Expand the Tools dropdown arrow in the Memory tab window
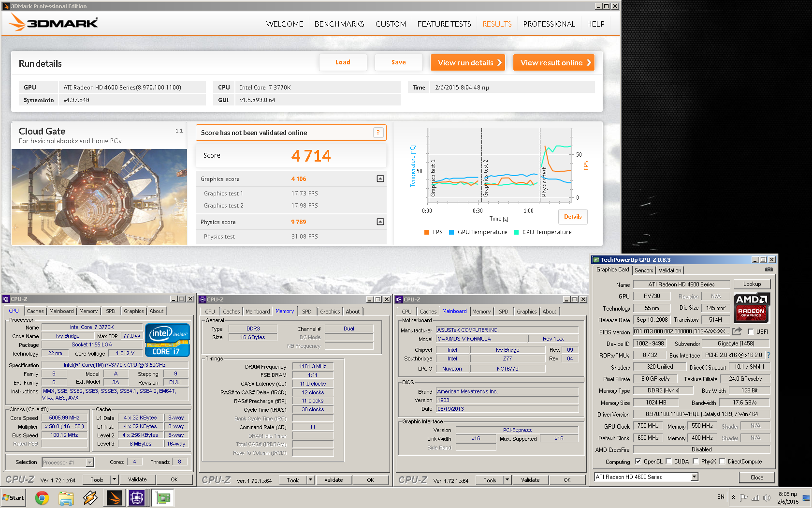The image size is (812, 508). [311, 480]
